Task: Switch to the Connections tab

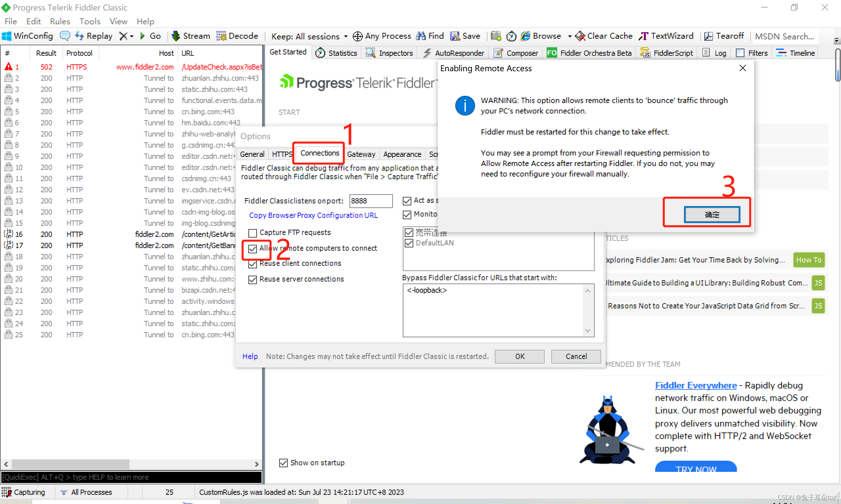Action: (x=318, y=154)
